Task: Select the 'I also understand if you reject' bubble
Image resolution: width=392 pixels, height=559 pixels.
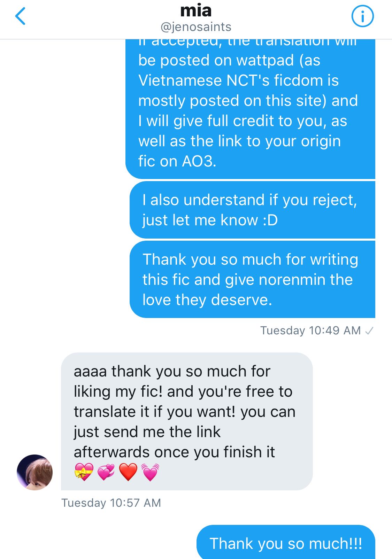Action: click(252, 210)
